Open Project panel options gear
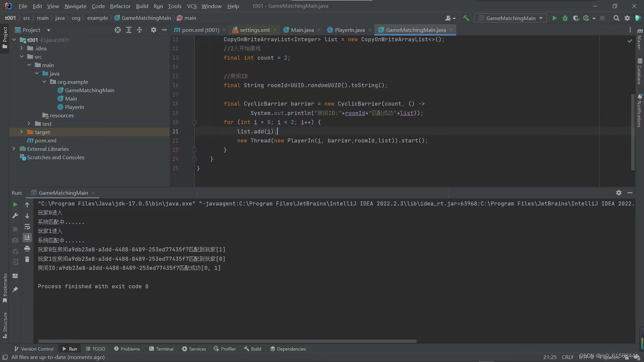This screenshot has height=362, width=644. click(x=153, y=30)
